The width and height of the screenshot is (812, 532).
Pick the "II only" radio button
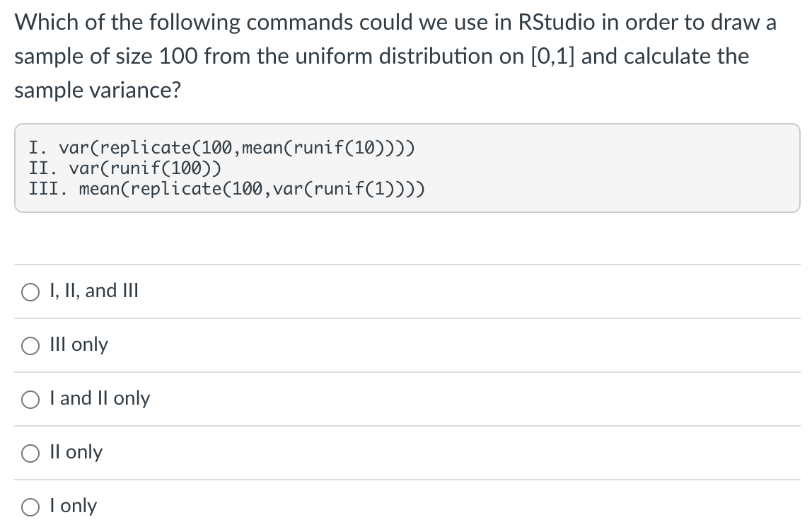(x=30, y=453)
